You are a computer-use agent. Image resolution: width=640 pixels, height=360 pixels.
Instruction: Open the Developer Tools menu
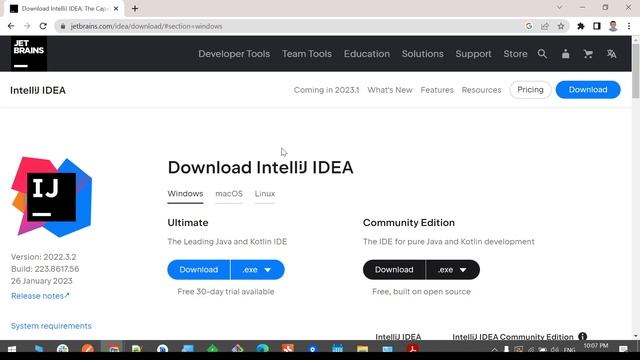click(234, 54)
